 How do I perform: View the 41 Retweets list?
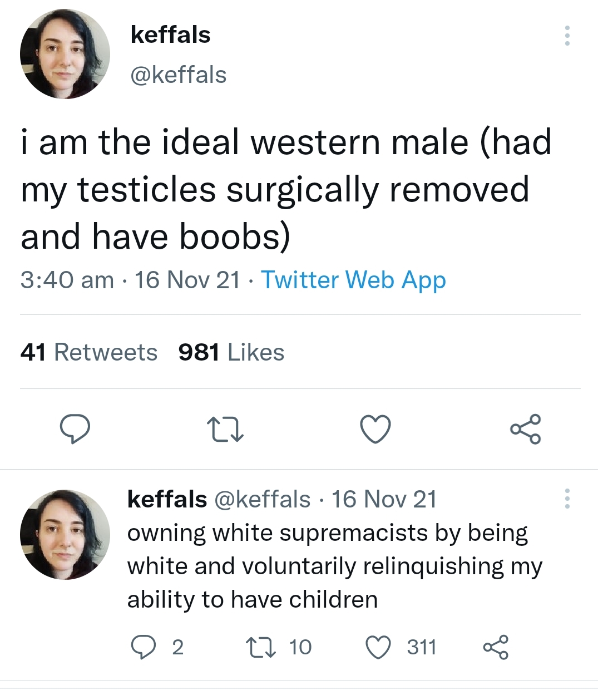coord(89,352)
